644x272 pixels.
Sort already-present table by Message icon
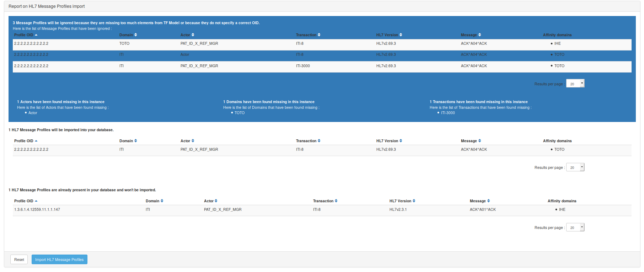(x=488, y=201)
